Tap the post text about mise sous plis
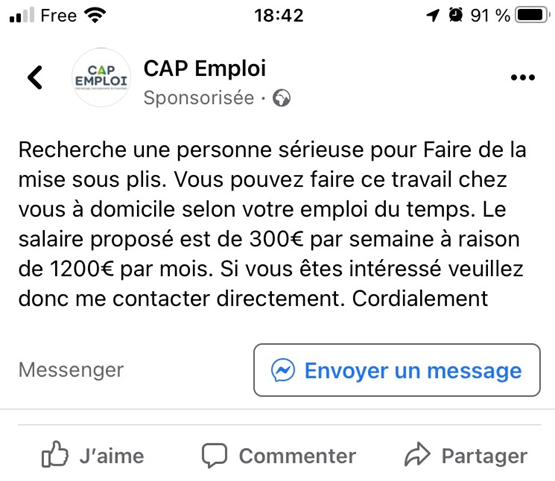555x481 pixels. pyautogui.click(x=272, y=224)
